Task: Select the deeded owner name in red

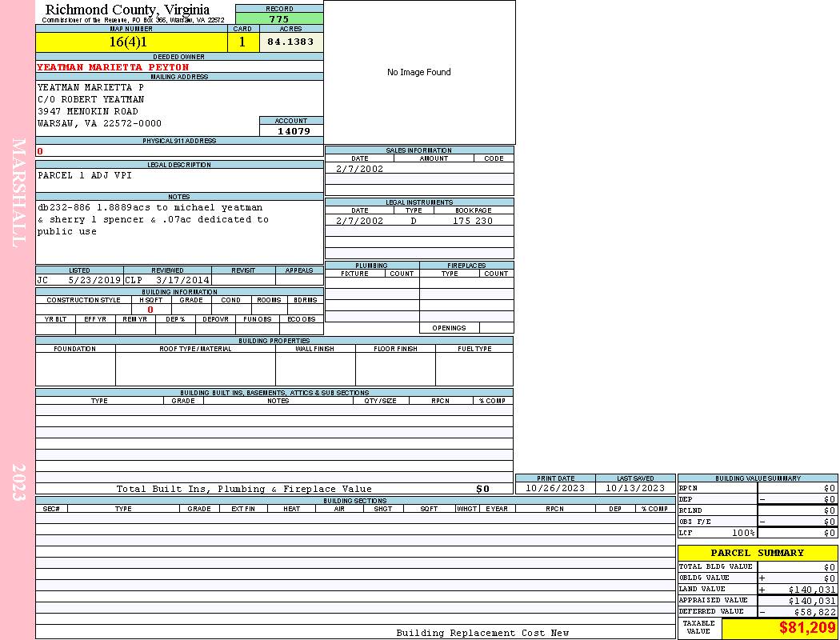Action: coord(113,67)
